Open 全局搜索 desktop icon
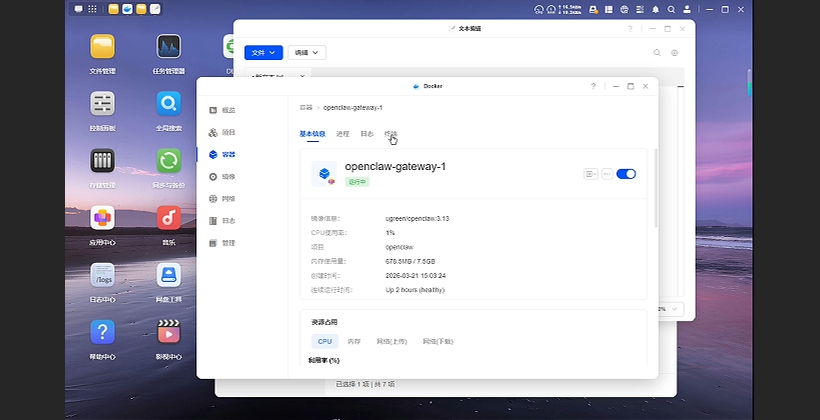Screen dimensions: 820x420 [169, 104]
